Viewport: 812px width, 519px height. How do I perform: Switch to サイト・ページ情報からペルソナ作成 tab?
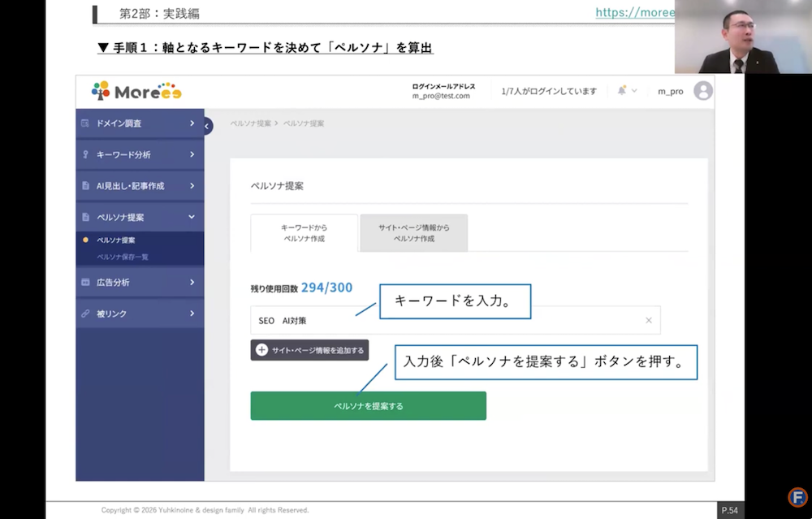[x=412, y=231]
